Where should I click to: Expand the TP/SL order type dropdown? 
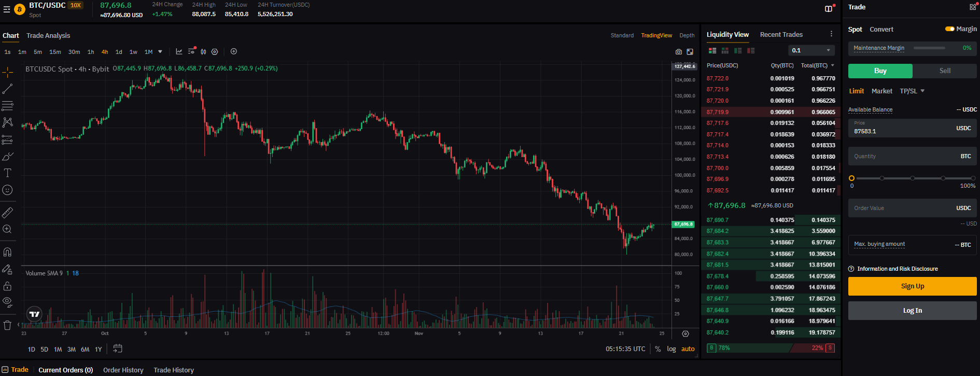point(912,91)
